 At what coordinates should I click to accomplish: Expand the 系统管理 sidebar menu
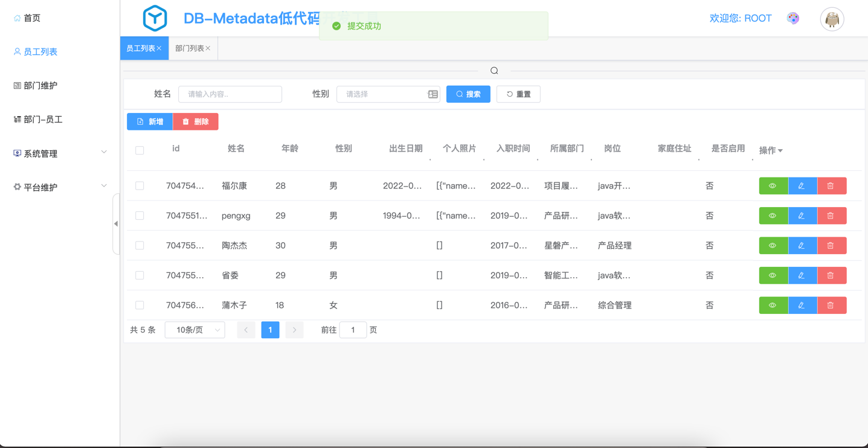60,153
